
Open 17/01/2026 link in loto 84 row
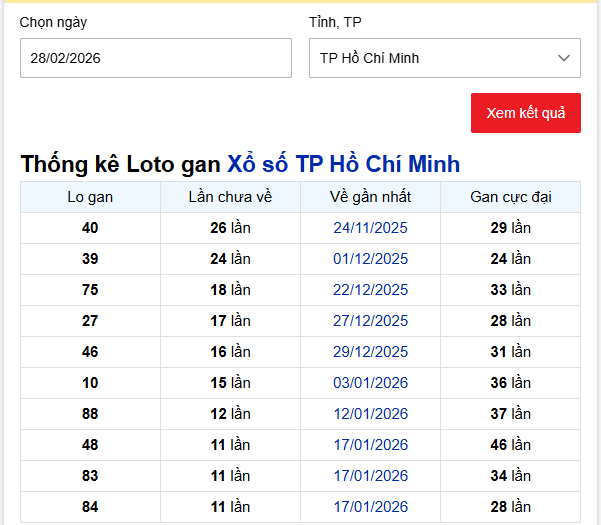(x=370, y=507)
